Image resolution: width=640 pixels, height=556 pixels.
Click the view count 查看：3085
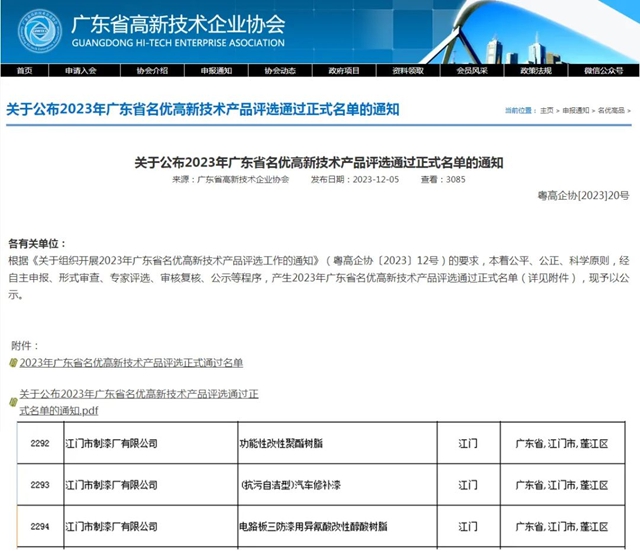(x=443, y=179)
